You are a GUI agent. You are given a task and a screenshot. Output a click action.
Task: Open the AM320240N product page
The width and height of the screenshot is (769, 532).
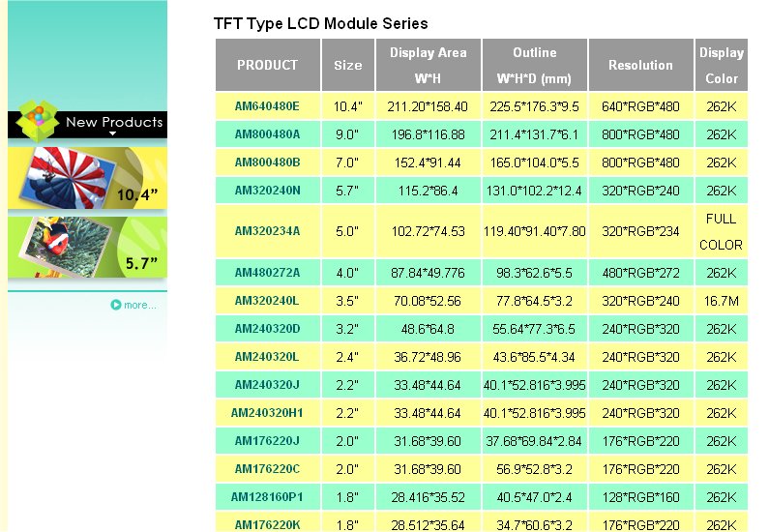tap(267, 190)
